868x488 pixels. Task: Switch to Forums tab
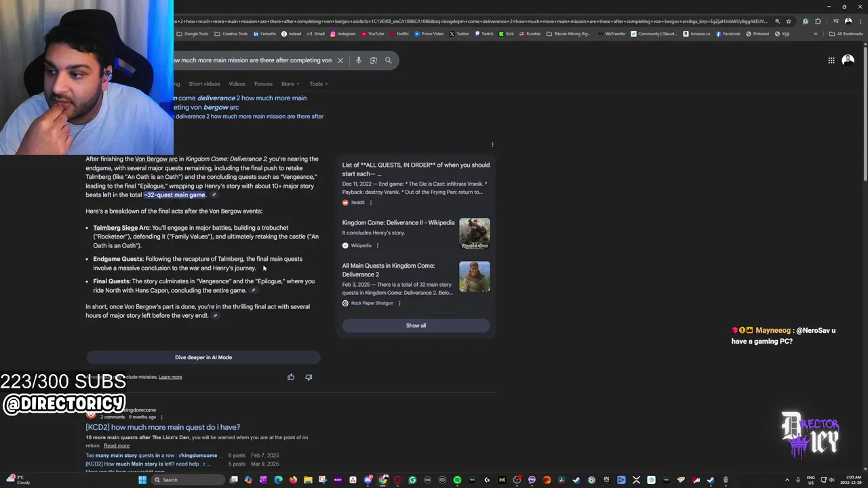(x=263, y=84)
